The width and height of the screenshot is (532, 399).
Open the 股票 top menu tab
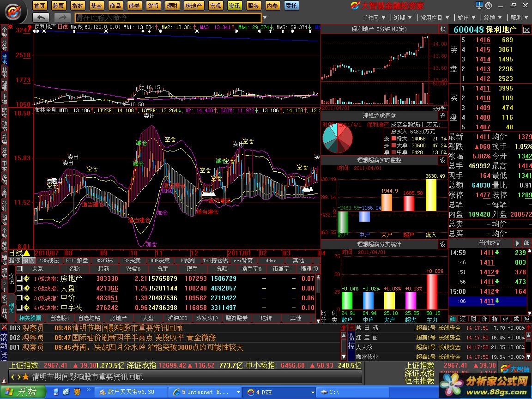[58, 6]
